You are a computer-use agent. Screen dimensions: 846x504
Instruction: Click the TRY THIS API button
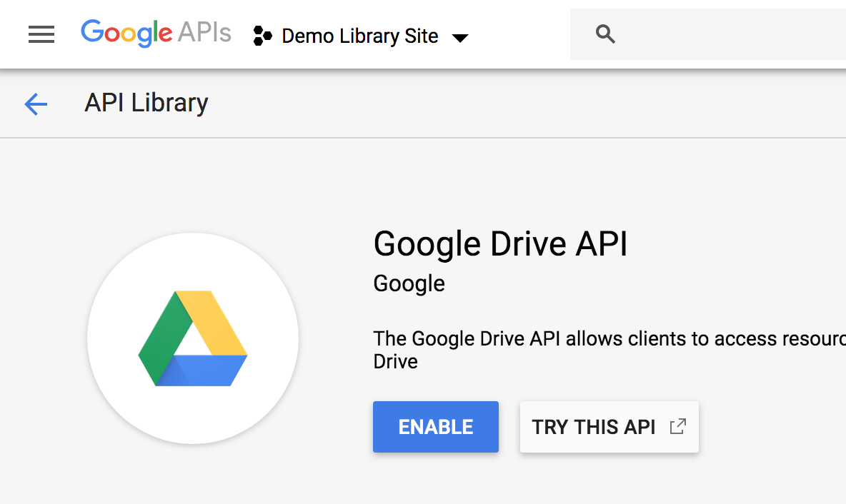pos(609,427)
